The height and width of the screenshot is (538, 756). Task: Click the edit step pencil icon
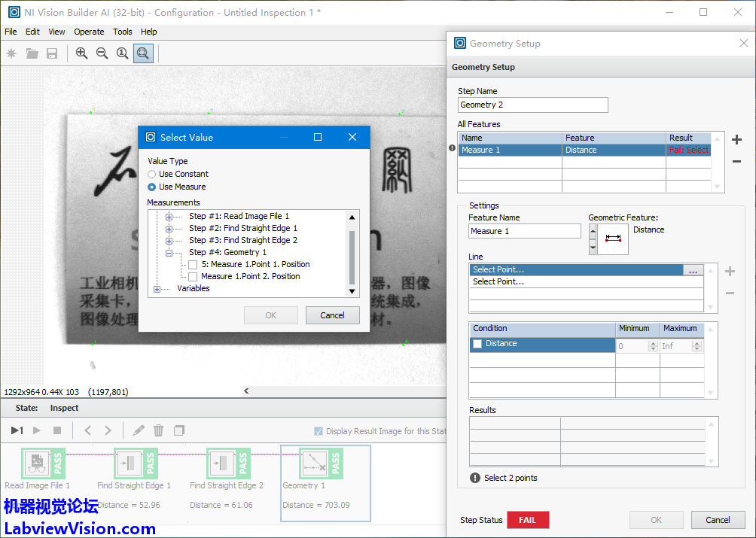coord(139,430)
